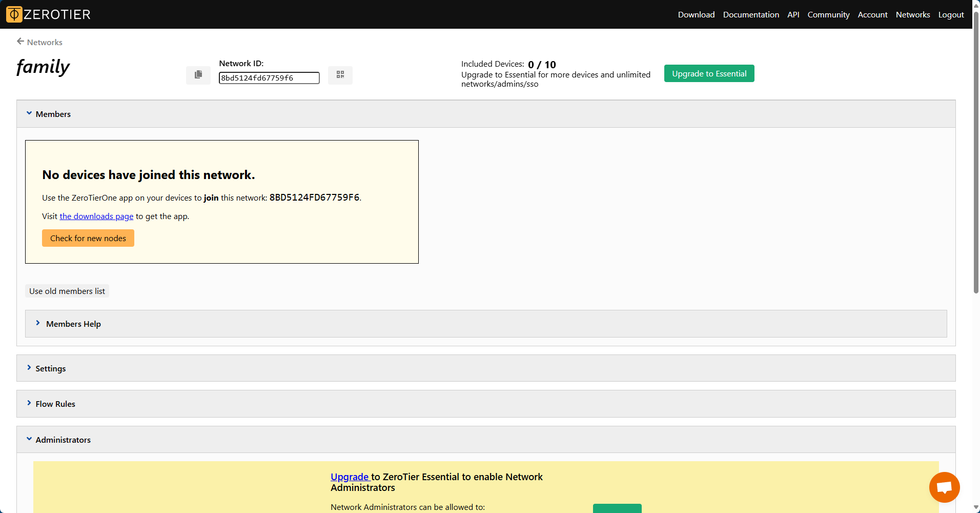This screenshot has height=513, width=980.
Task: Go back using the Networks arrow icon
Action: coord(21,42)
